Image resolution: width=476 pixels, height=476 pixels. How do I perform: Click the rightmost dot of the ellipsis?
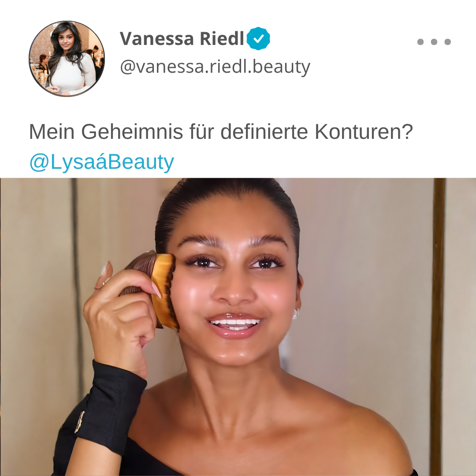447,42
